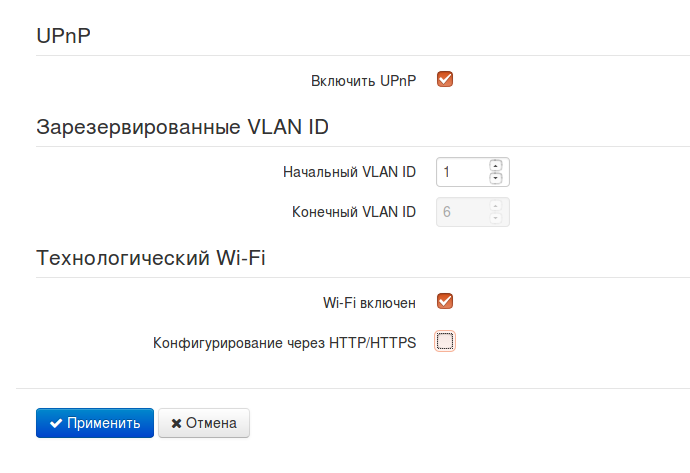Click the Технологический Wi-Fi section heading
Image resolution: width=690 pixels, height=473 pixels.
151,257
